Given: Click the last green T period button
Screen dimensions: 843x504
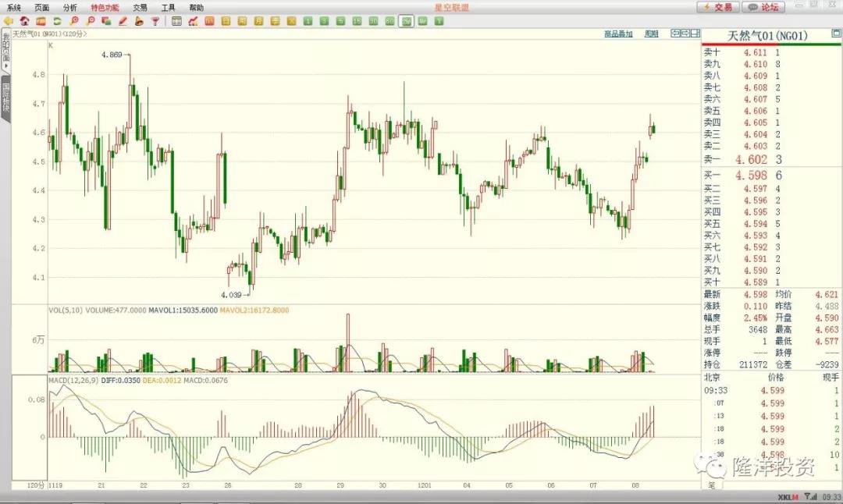Looking at the screenshot, I should tap(439, 21).
